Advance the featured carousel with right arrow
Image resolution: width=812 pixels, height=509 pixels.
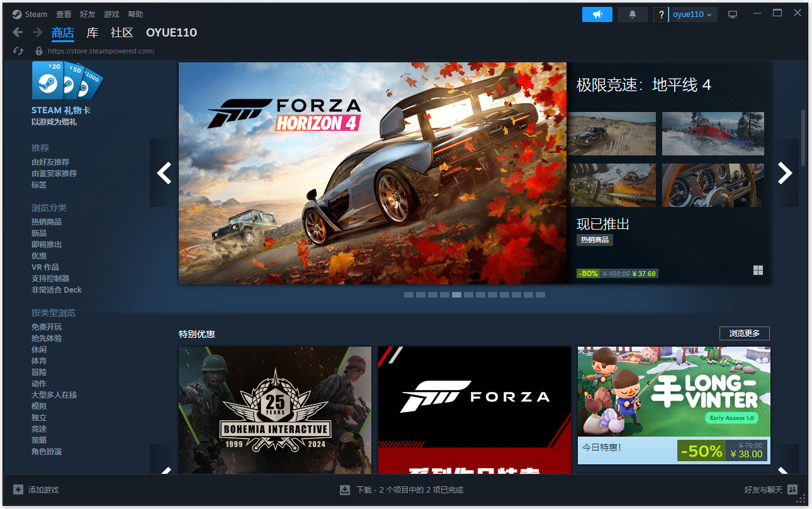(784, 172)
